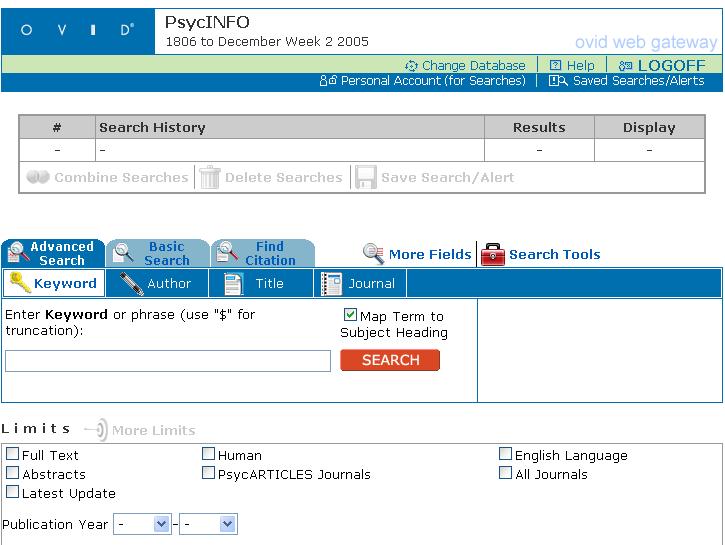
Task: Click the Search Tools link
Action: click(554, 254)
